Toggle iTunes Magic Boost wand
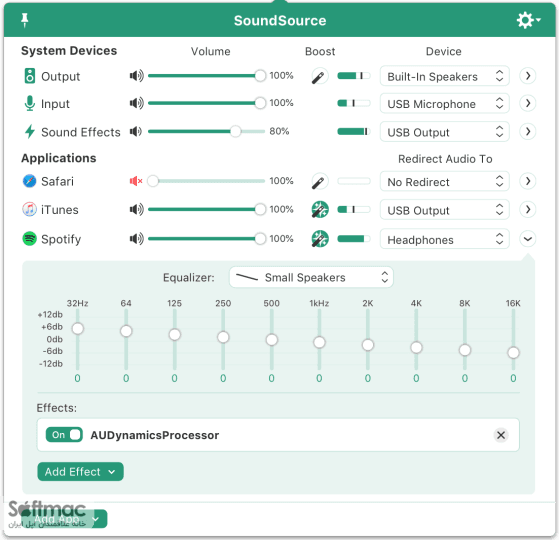This screenshot has height=540, width=559. 320,210
